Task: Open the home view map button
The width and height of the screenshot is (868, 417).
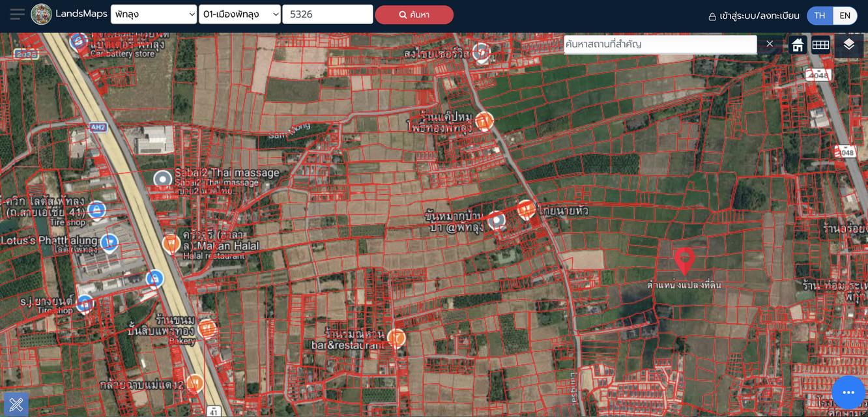Action: (798, 45)
